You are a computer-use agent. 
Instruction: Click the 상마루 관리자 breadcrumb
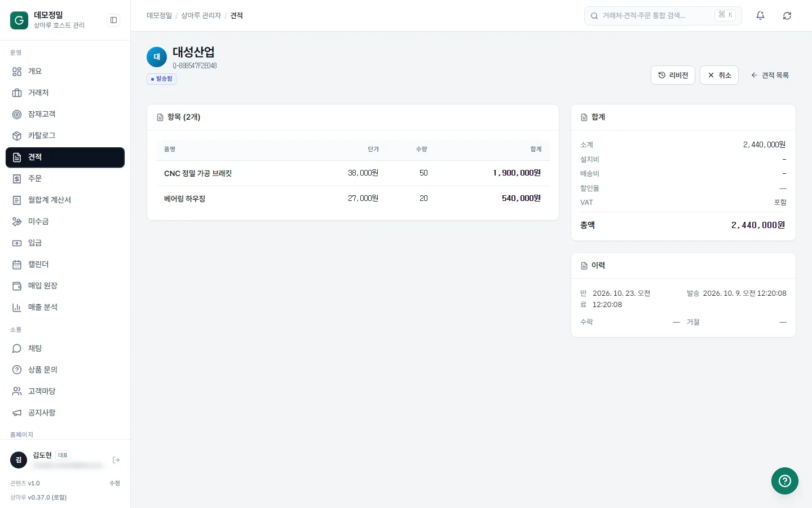201,16
